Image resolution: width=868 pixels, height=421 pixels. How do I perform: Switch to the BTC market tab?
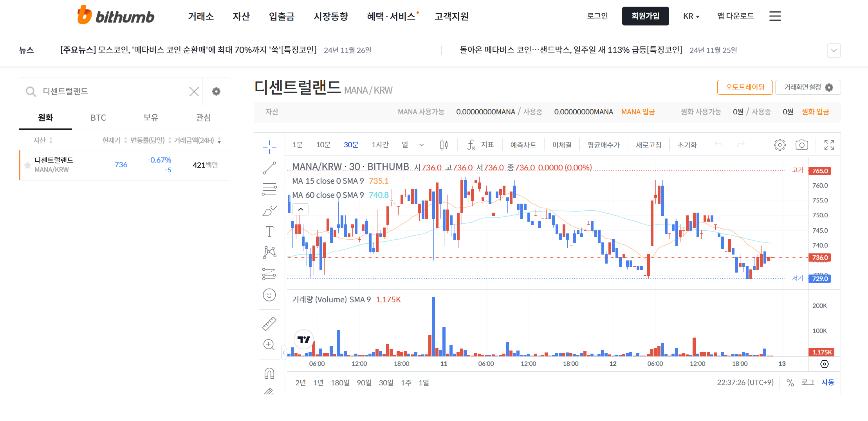pyautogui.click(x=98, y=117)
